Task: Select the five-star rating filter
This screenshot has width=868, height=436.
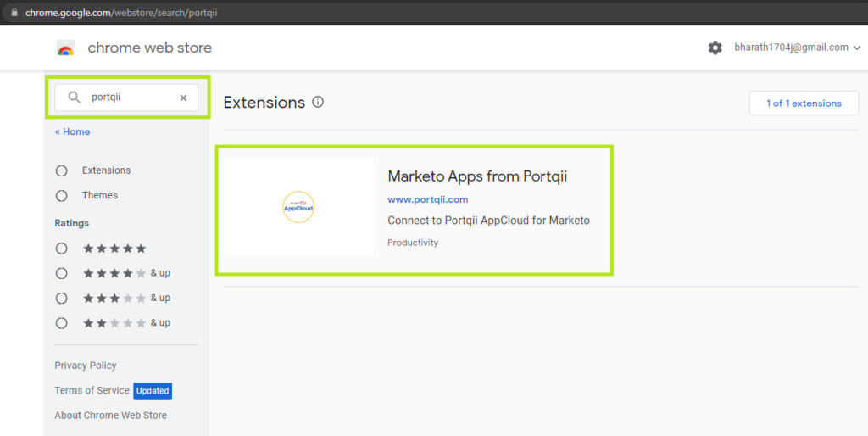Action: [x=61, y=249]
